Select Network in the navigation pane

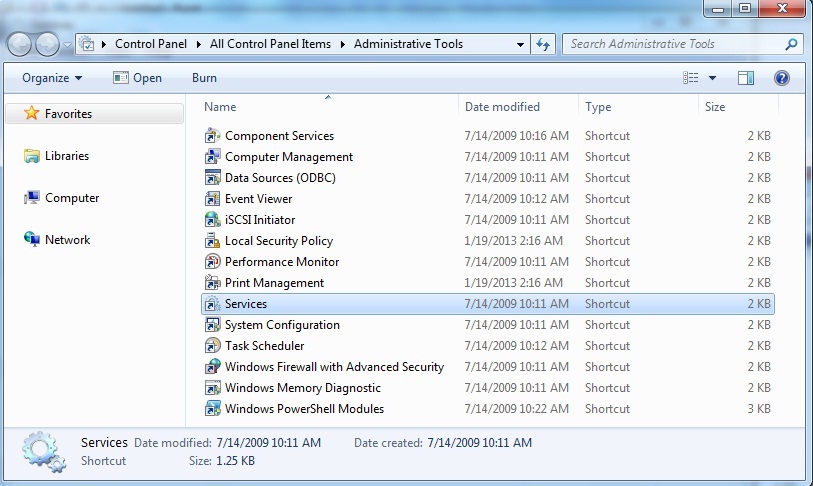(x=67, y=240)
